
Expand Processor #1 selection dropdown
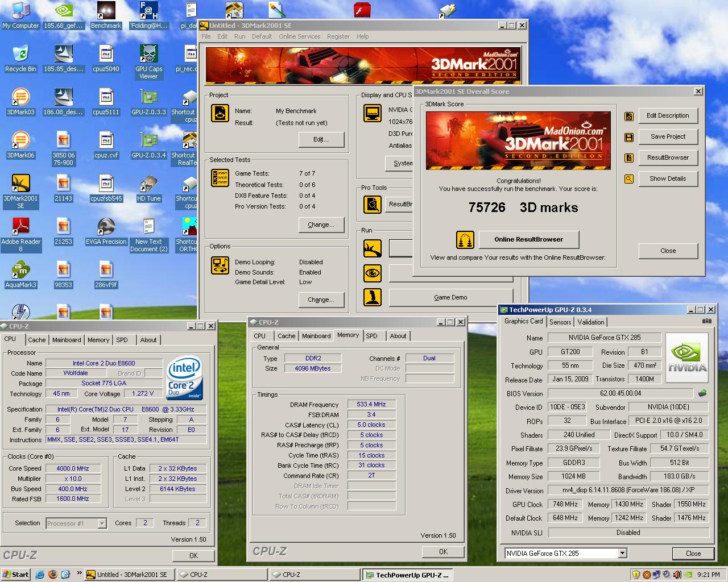click(x=102, y=523)
